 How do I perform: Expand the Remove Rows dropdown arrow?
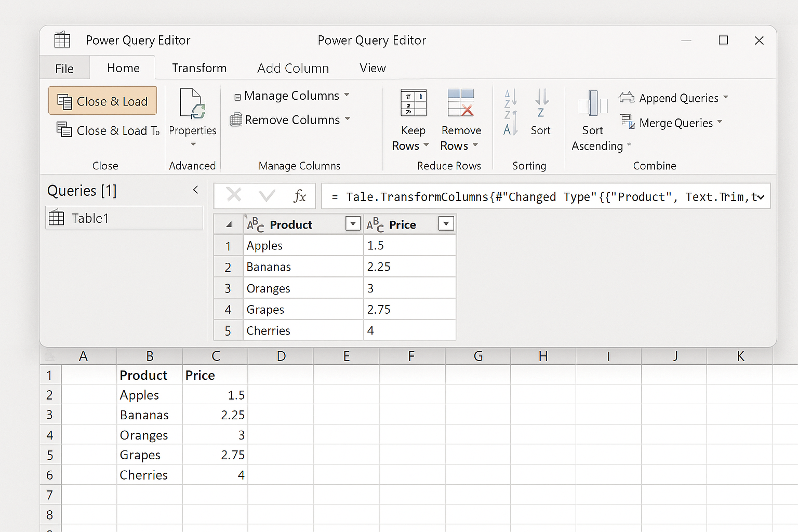[475, 145]
